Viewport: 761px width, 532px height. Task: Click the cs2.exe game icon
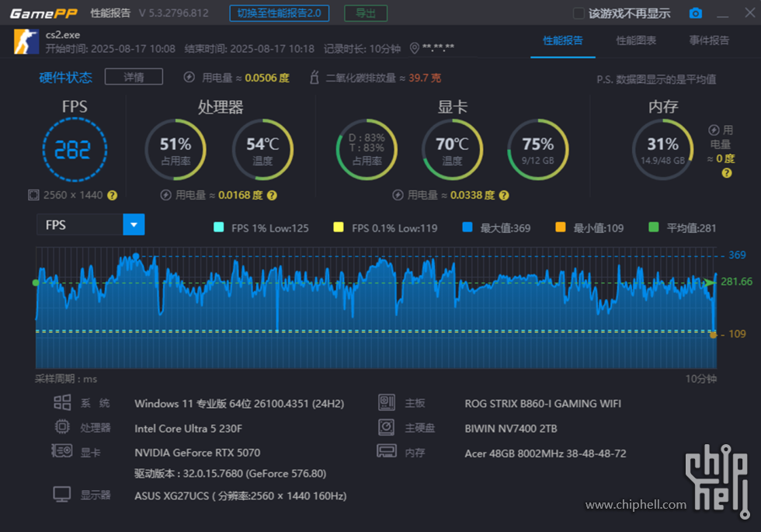[x=26, y=41]
